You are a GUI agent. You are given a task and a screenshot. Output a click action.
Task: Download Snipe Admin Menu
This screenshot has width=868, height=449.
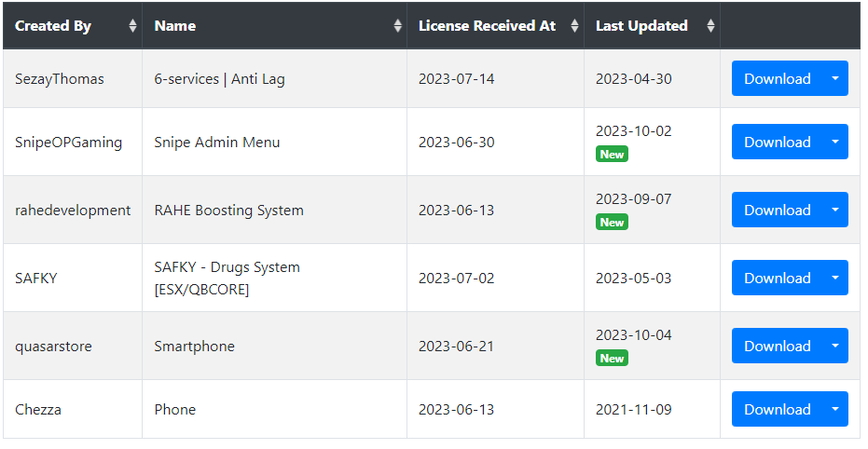778,142
